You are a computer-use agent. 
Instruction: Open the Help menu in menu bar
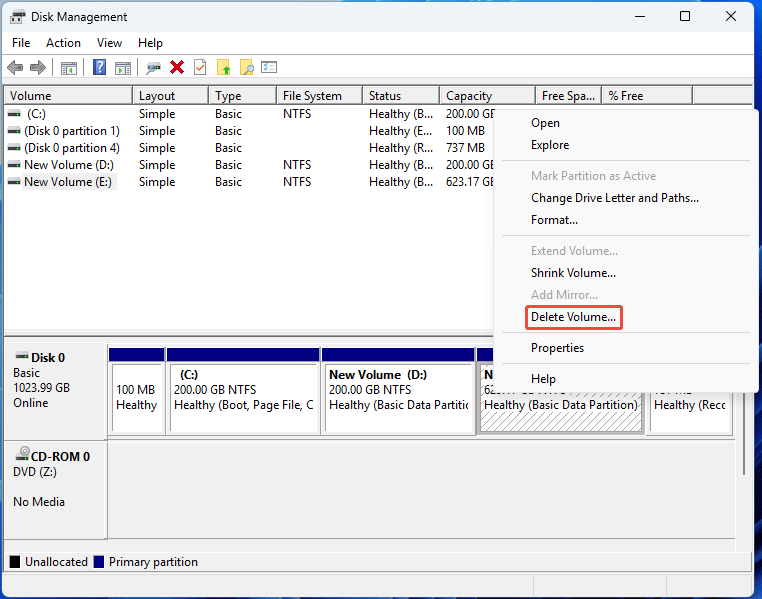(x=150, y=43)
